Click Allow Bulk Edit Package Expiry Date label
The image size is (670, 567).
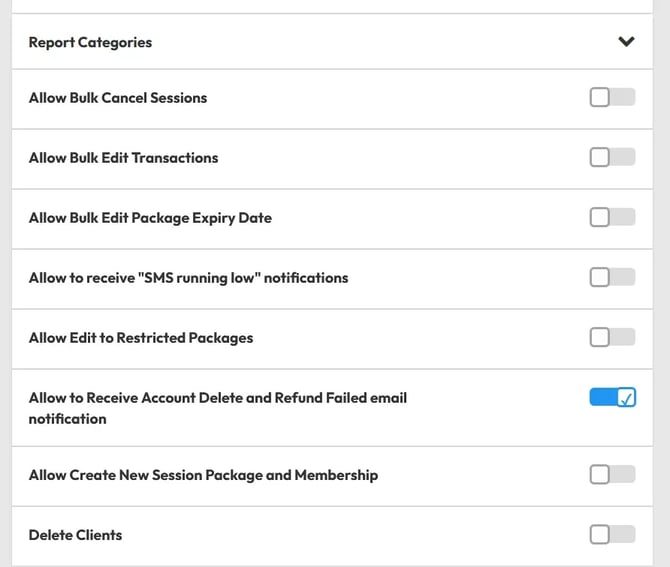[x=150, y=218]
